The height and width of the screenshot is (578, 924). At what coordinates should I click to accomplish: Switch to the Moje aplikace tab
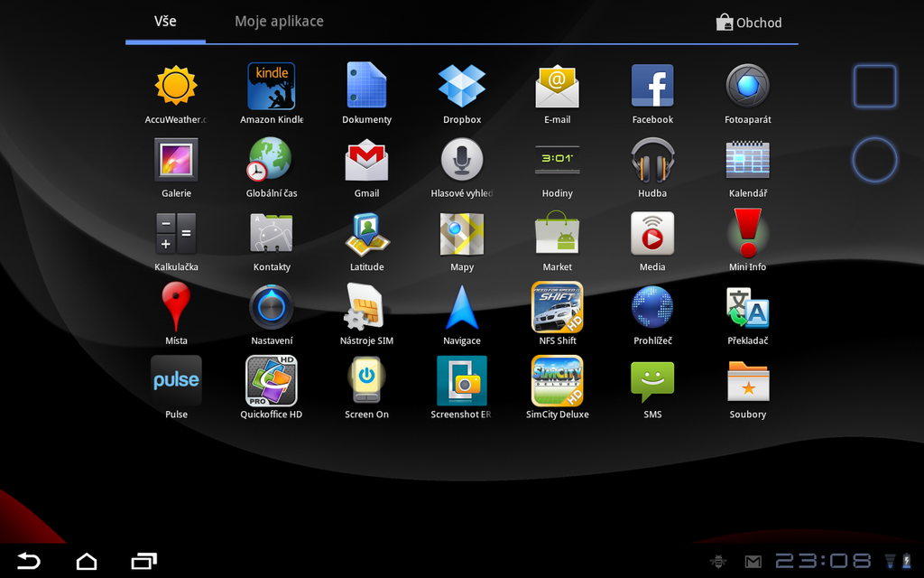point(279,21)
